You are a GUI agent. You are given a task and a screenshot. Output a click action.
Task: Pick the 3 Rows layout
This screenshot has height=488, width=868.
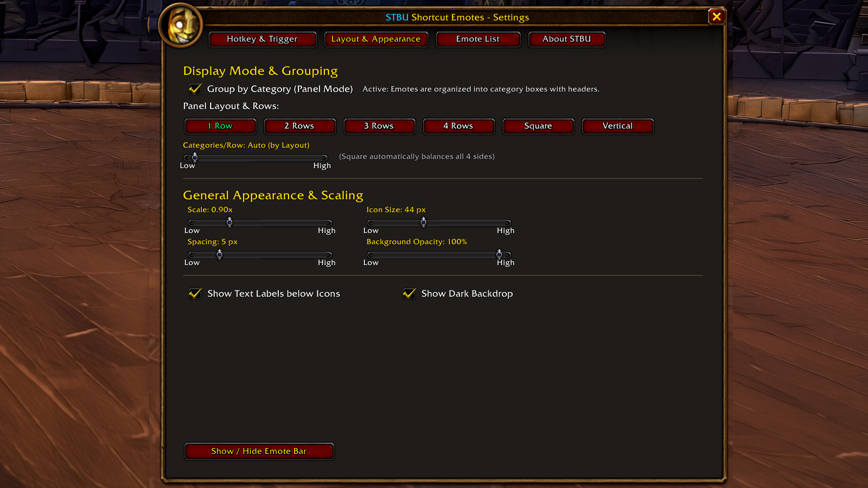[379, 126]
